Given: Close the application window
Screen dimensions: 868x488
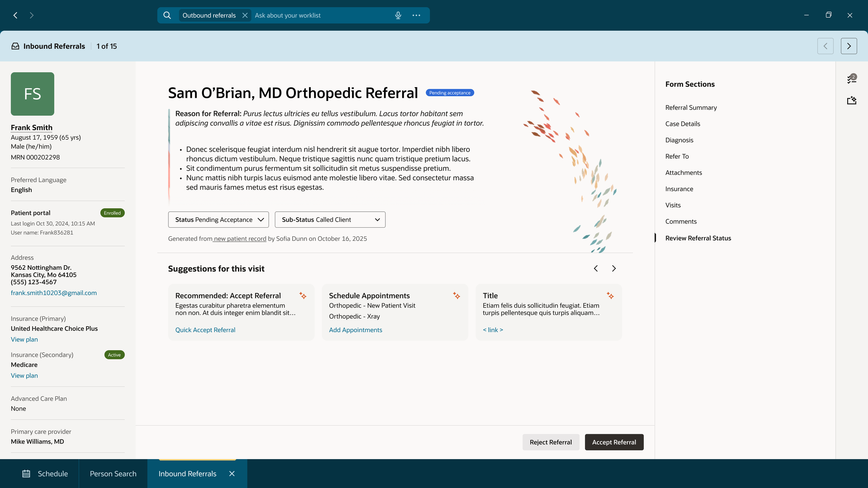Looking at the screenshot, I should click(x=850, y=15).
